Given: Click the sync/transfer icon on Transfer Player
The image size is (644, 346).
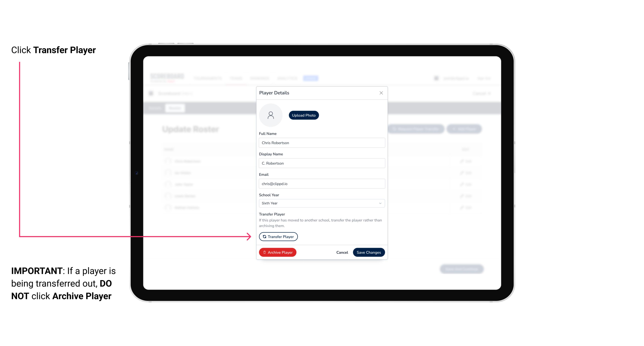Looking at the screenshot, I should [264, 237].
